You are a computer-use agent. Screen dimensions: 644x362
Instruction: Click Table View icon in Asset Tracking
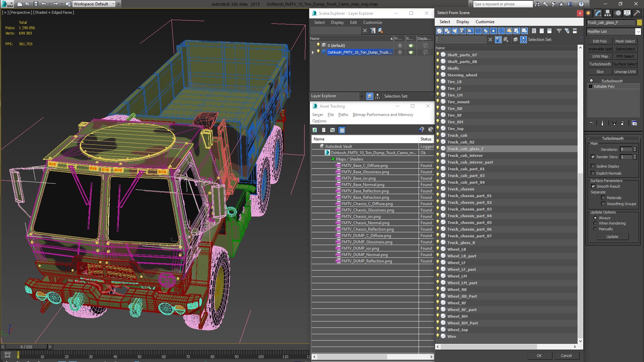coord(342,130)
